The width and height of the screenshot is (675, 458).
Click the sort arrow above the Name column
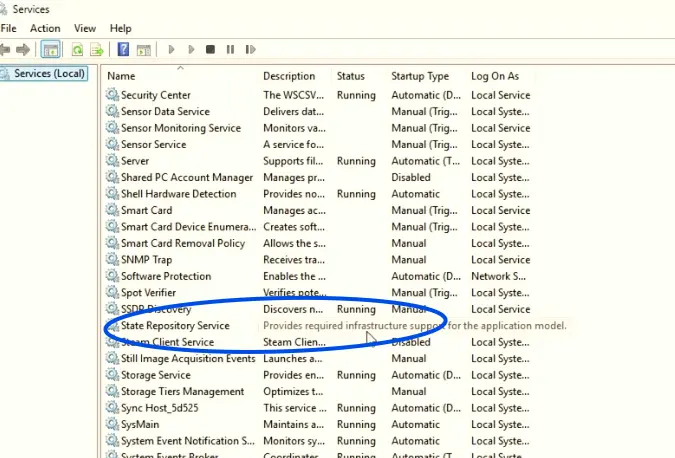coord(180,68)
